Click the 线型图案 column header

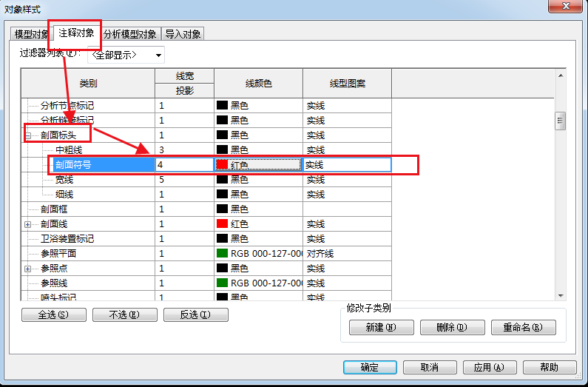tap(347, 84)
